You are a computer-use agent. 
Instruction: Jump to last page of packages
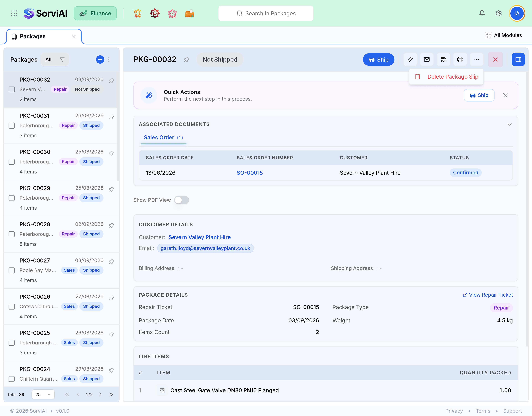pos(111,395)
